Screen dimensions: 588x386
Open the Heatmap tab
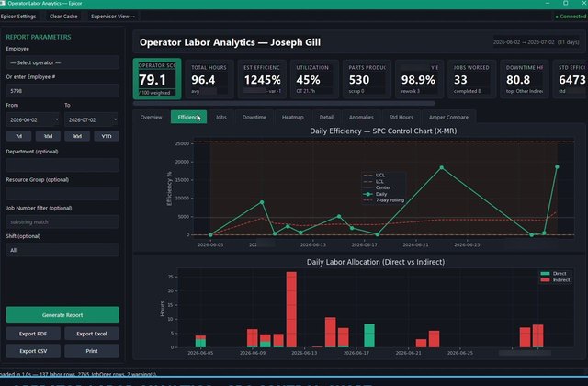pos(293,117)
